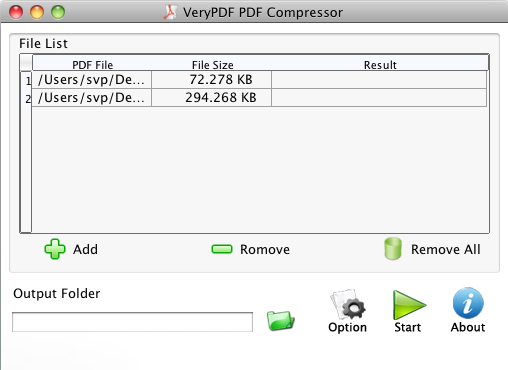The width and height of the screenshot is (508, 370).
Task: Click the PDF logo in title bar
Action: (x=170, y=12)
